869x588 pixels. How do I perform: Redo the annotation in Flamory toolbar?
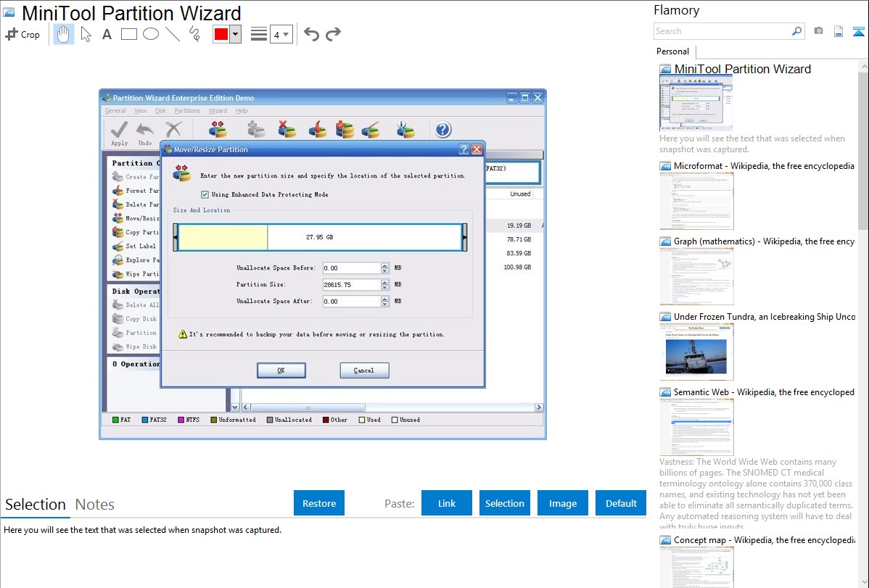pos(333,34)
